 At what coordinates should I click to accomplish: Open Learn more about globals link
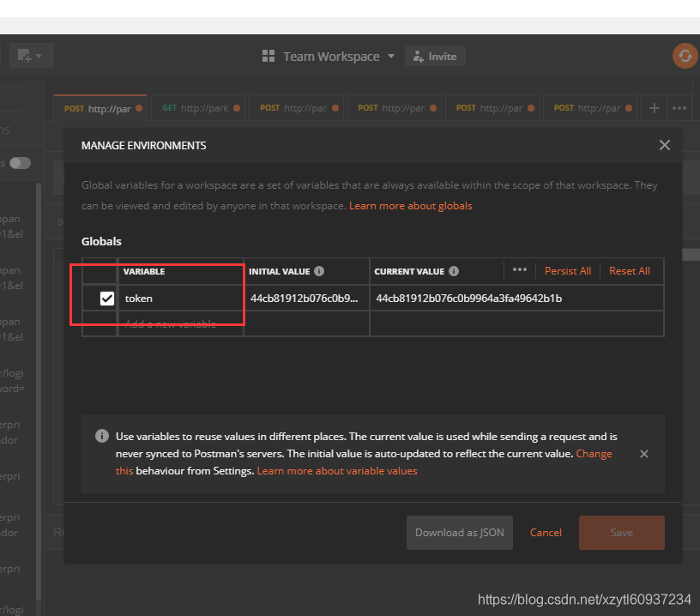(410, 206)
